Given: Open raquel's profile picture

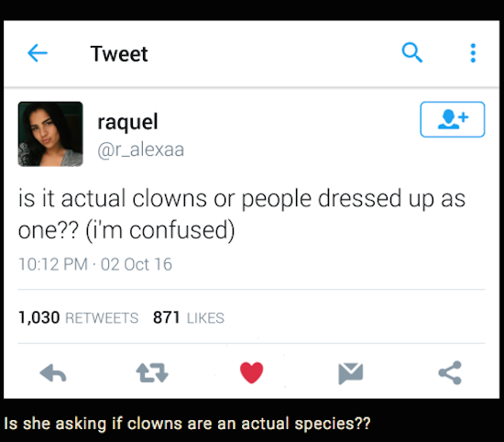Looking at the screenshot, I should pyautogui.click(x=50, y=134).
